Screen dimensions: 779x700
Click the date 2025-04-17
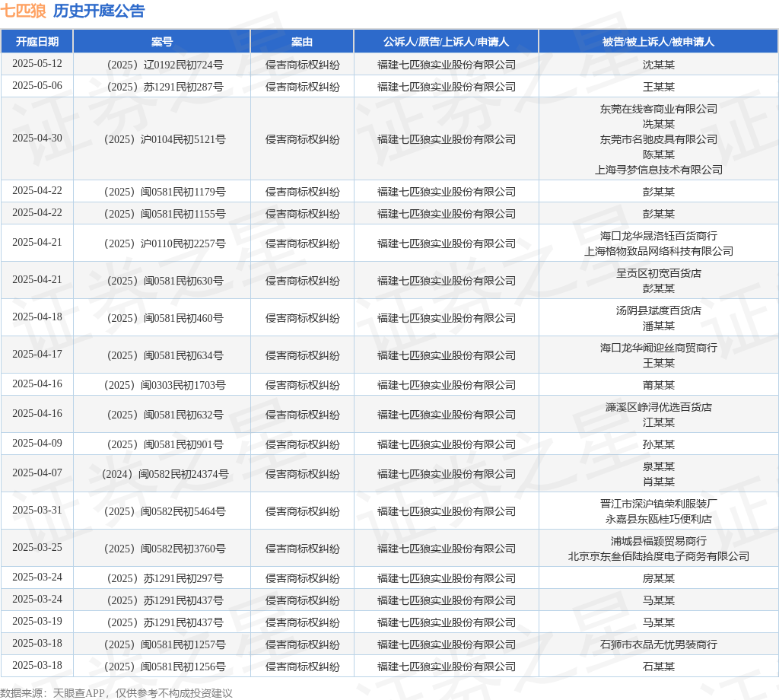(x=37, y=355)
